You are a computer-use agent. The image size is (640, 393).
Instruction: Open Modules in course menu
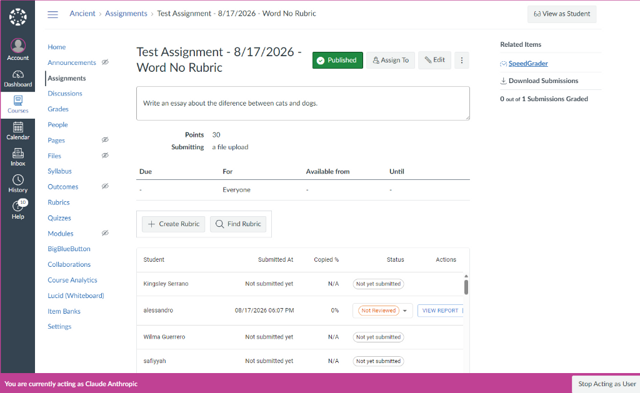click(60, 233)
